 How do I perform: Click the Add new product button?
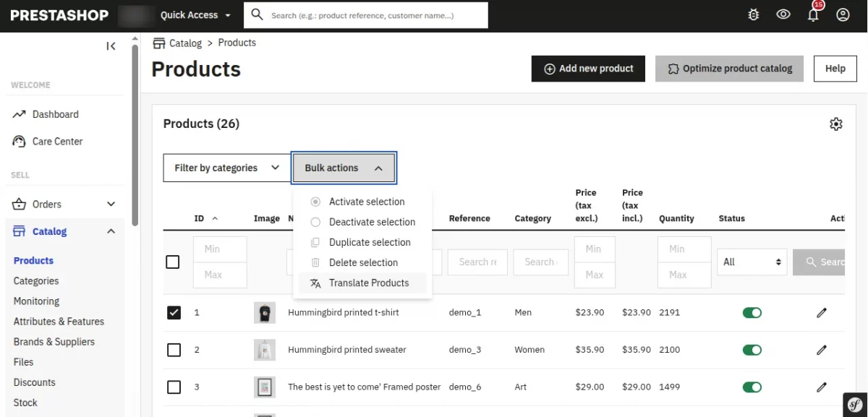[588, 69]
